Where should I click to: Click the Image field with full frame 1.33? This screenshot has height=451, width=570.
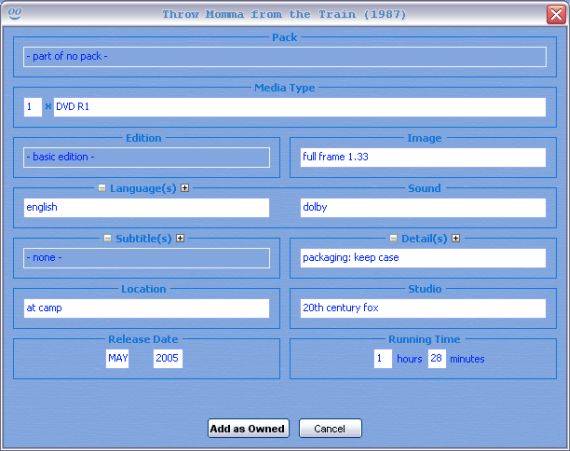click(x=423, y=157)
